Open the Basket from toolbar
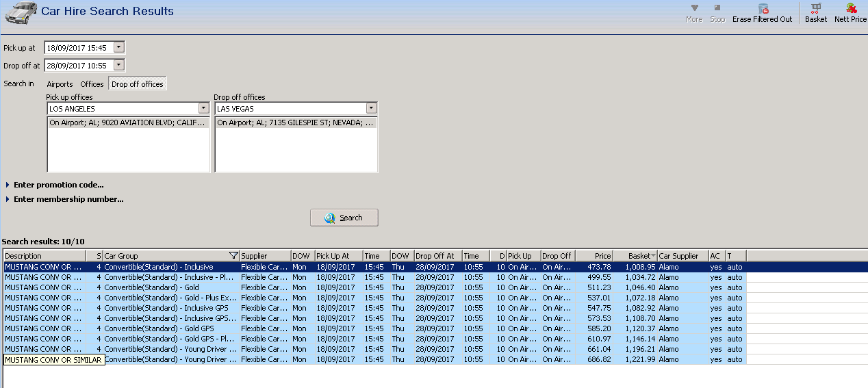 [815, 13]
